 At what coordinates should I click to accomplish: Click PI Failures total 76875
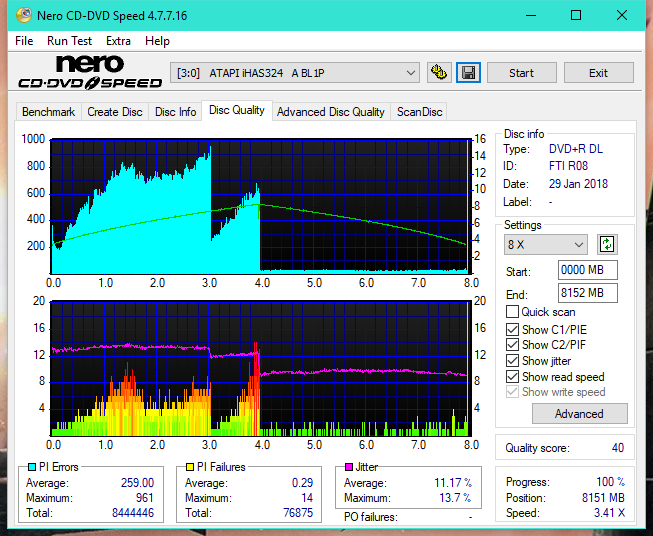(x=298, y=513)
